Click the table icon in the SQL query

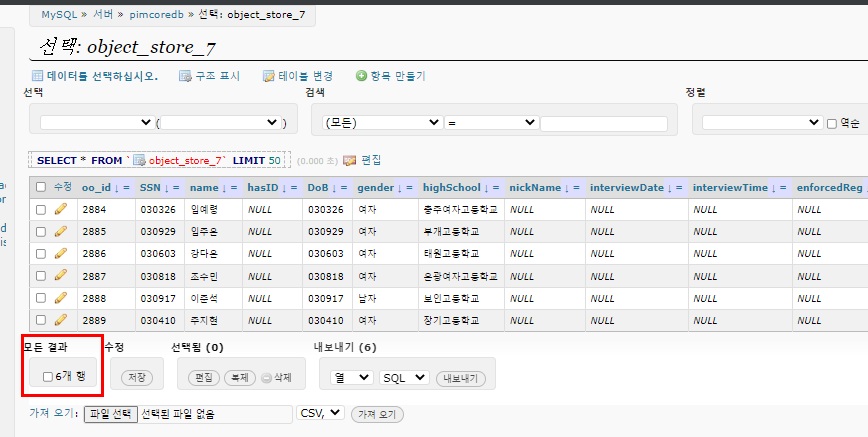point(140,160)
